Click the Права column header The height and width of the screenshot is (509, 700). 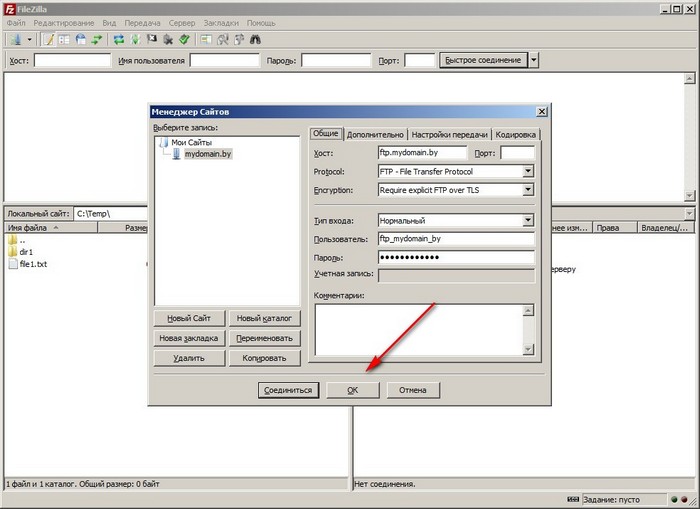(614, 228)
